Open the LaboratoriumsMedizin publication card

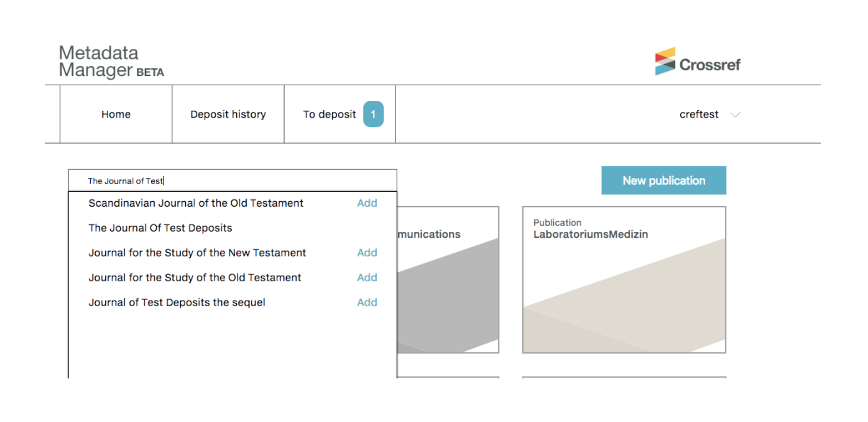coord(624,280)
